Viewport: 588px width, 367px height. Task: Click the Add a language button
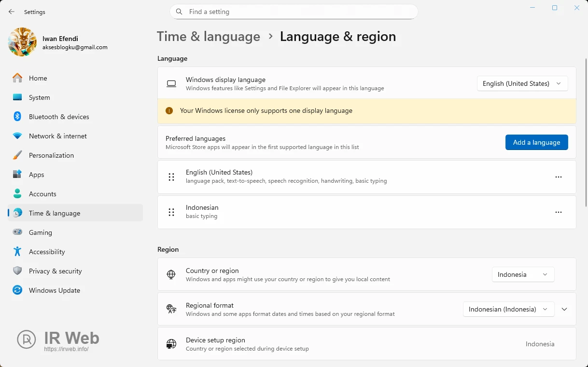(x=536, y=142)
